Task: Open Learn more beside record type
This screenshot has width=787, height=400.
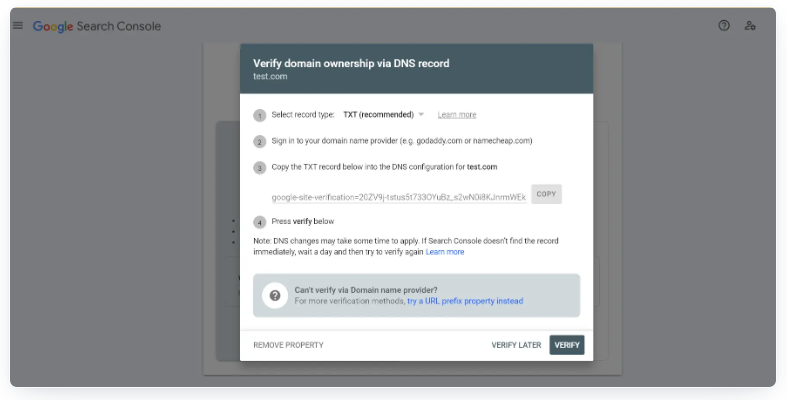Action: point(457,115)
